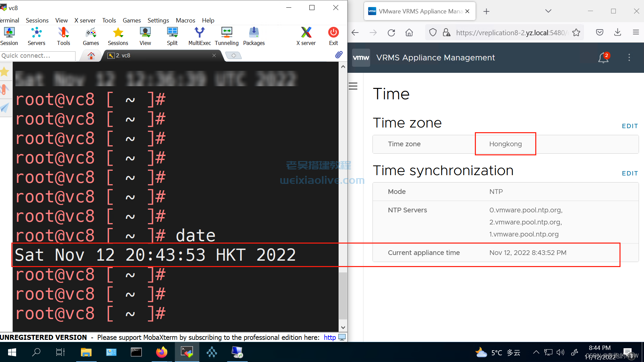
Task: Open the Help menu
Action: point(208,20)
